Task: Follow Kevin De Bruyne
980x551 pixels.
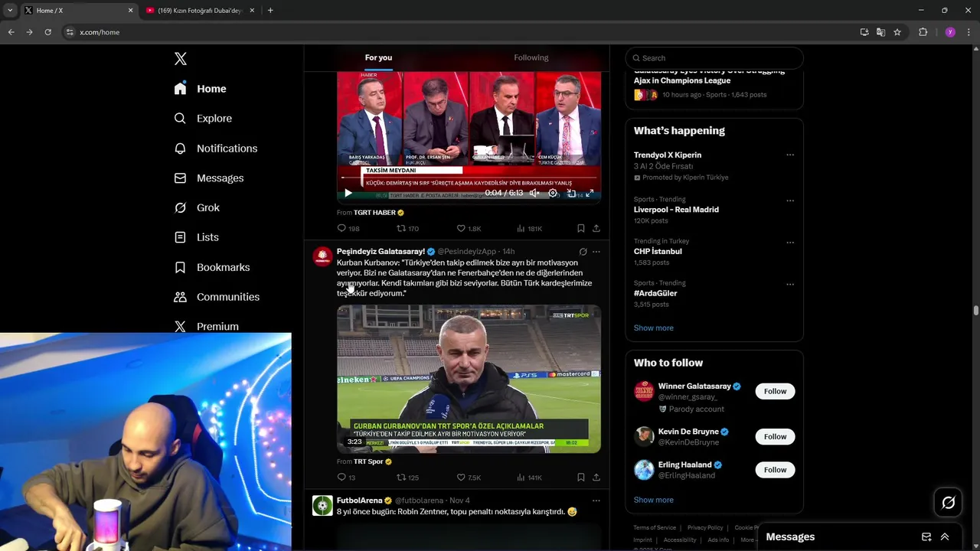Action: tap(775, 437)
